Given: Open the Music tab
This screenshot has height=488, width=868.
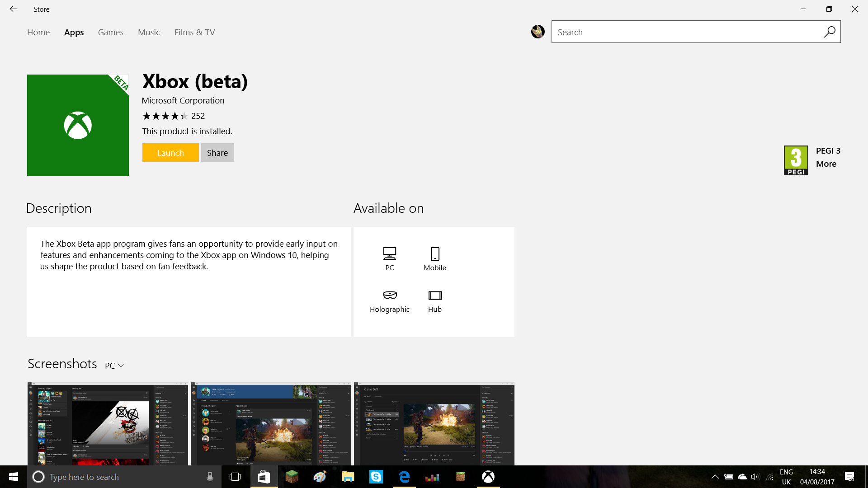Looking at the screenshot, I should [149, 32].
